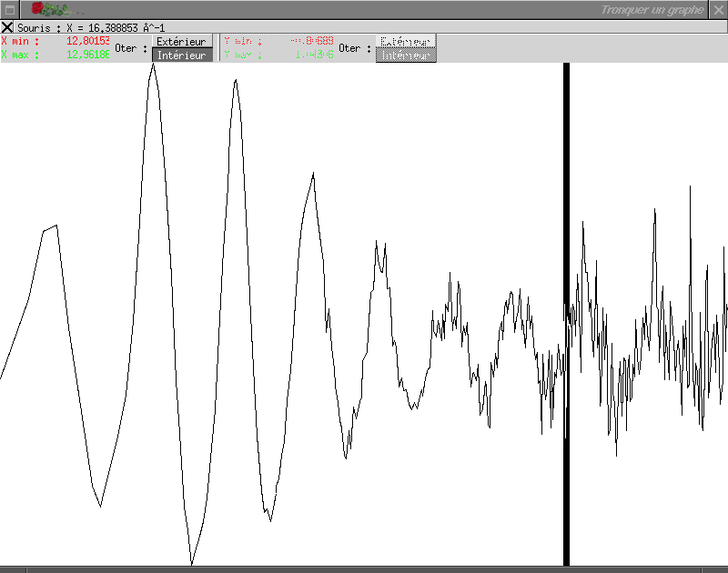Image resolution: width=728 pixels, height=573 pixels.
Task: Click the Y max value field
Action: point(314,55)
